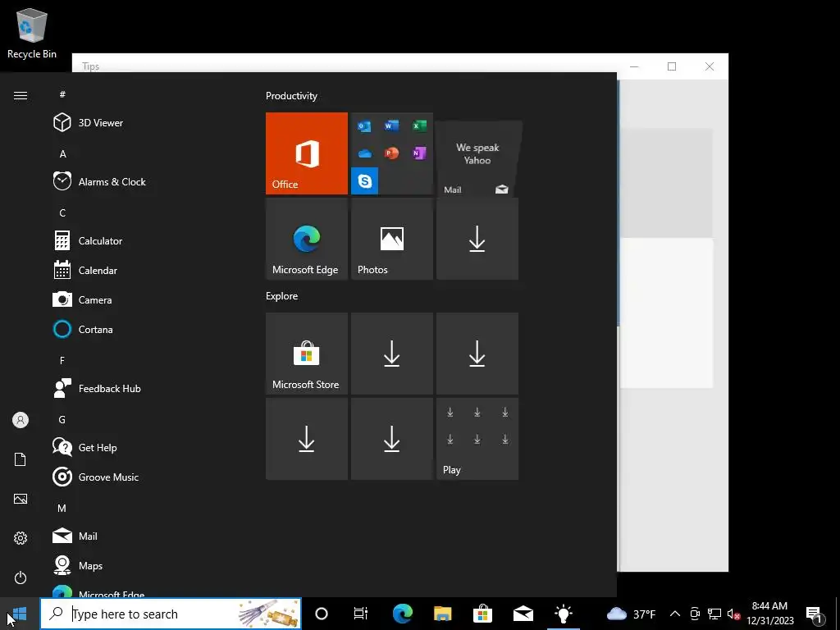Focus the taskbar search box
Screen dimensions: 840x630
pyautogui.click(x=171, y=614)
